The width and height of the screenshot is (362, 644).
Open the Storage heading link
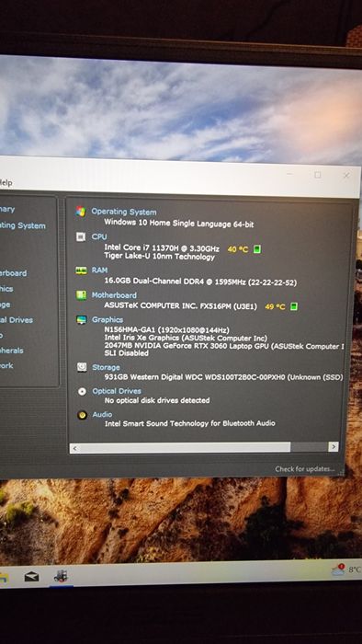(107, 367)
